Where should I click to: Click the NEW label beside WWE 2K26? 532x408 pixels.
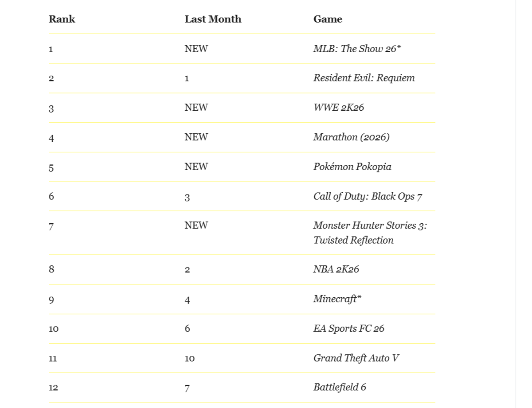click(196, 108)
